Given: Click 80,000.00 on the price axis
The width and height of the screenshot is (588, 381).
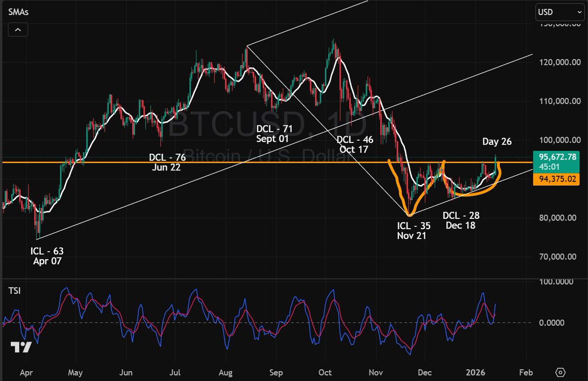Looking at the screenshot, I should point(558,218).
